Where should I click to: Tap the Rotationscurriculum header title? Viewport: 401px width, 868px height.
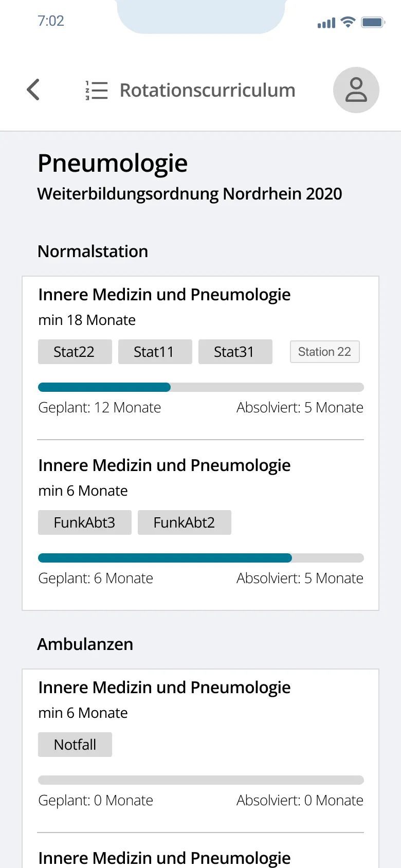[x=207, y=91]
